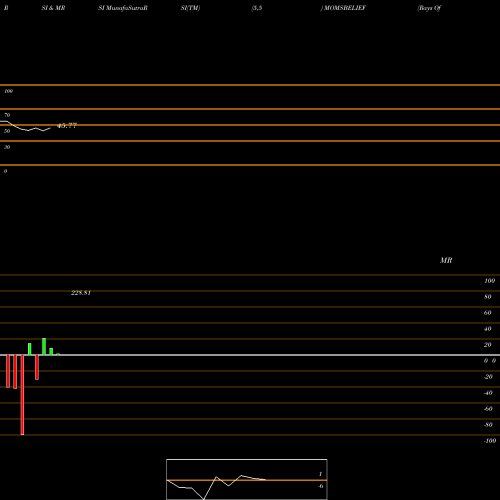
Task: Click the MunafaSutra title text
Action: click(127, 8)
